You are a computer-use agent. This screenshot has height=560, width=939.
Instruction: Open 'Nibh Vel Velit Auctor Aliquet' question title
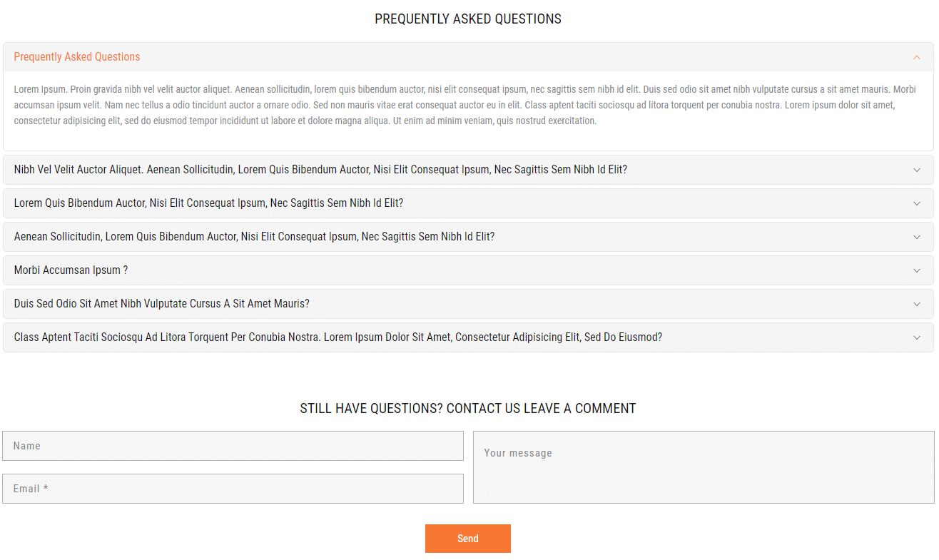tap(320, 170)
